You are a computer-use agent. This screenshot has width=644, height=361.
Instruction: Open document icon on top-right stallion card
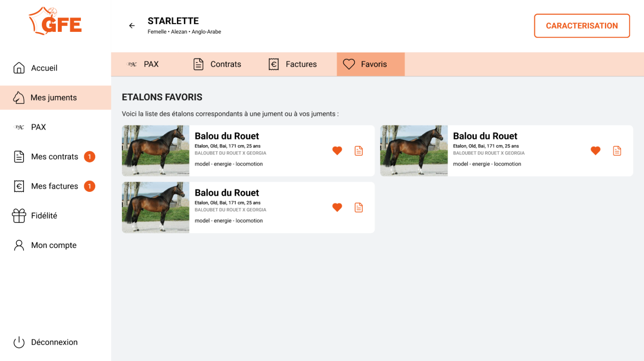pyautogui.click(x=617, y=151)
